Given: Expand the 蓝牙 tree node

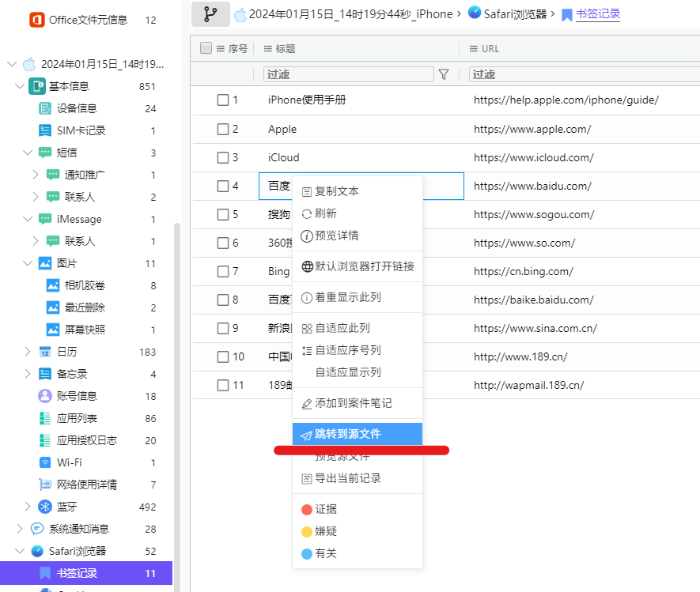Looking at the screenshot, I should pyautogui.click(x=28, y=507).
